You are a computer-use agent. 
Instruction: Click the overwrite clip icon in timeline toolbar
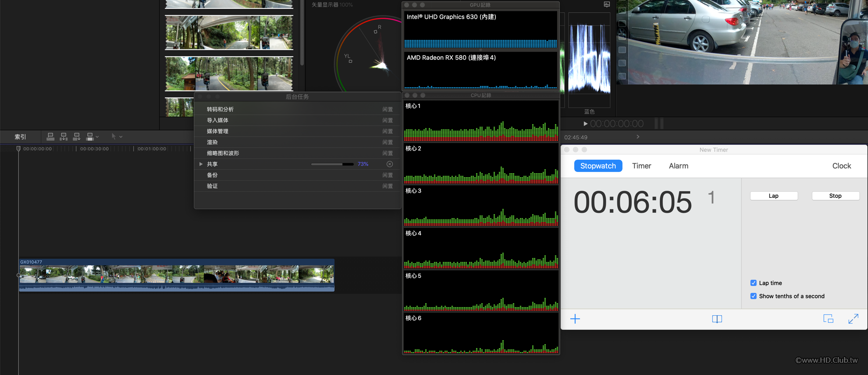point(90,137)
